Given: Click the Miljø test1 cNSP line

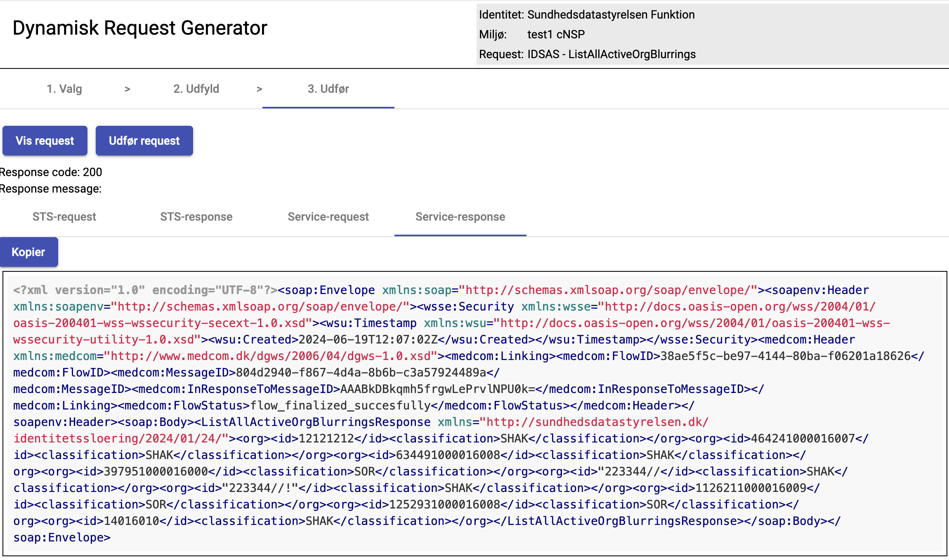Looking at the screenshot, I should click(x=531, y=34).
